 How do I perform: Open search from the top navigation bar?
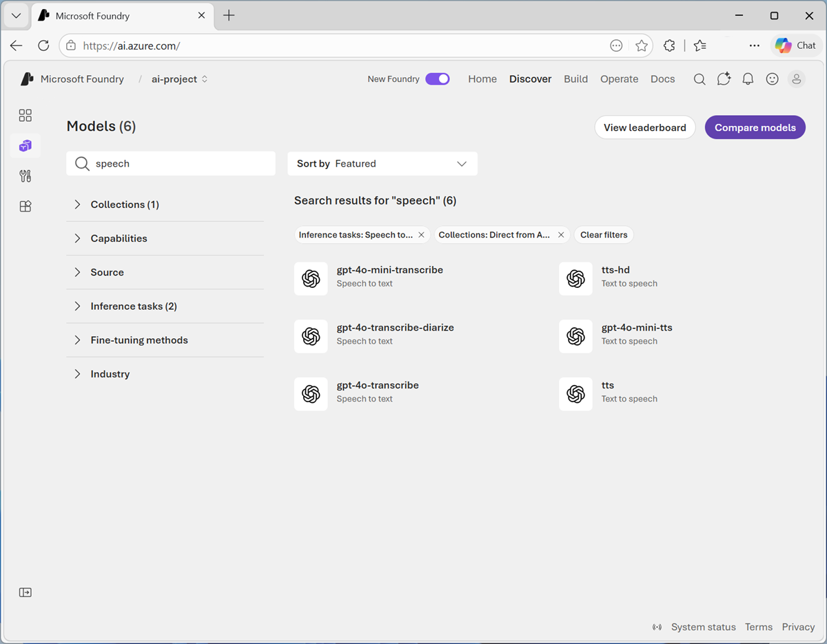pos(700,79)
